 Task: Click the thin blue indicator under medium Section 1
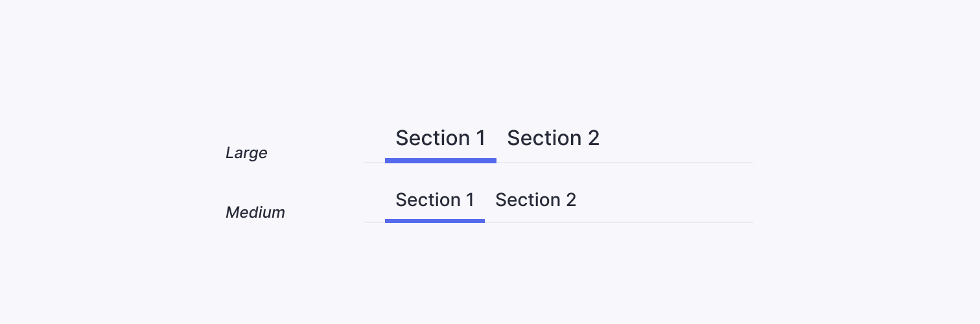(435, 221)
